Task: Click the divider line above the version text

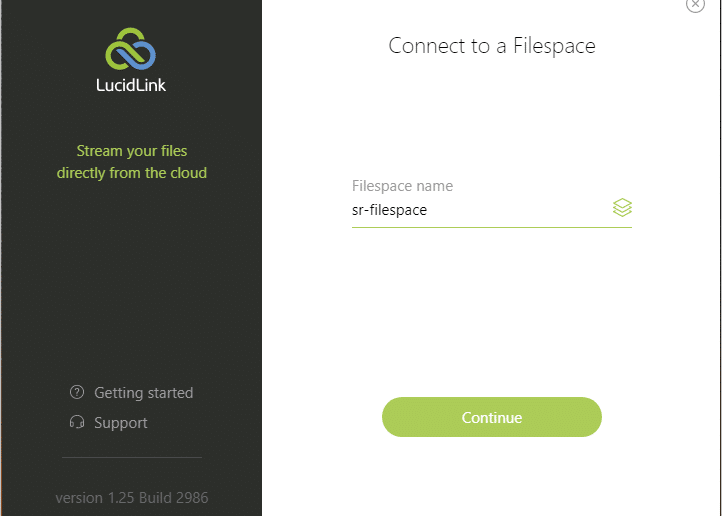Action: point(132,457)
